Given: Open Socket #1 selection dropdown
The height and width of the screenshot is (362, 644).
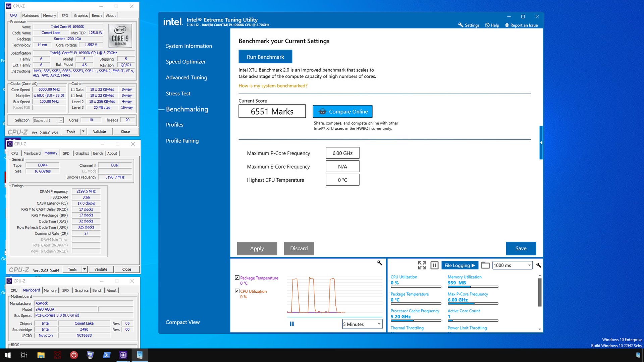Looking at the screenshot, I should [48, 120].
